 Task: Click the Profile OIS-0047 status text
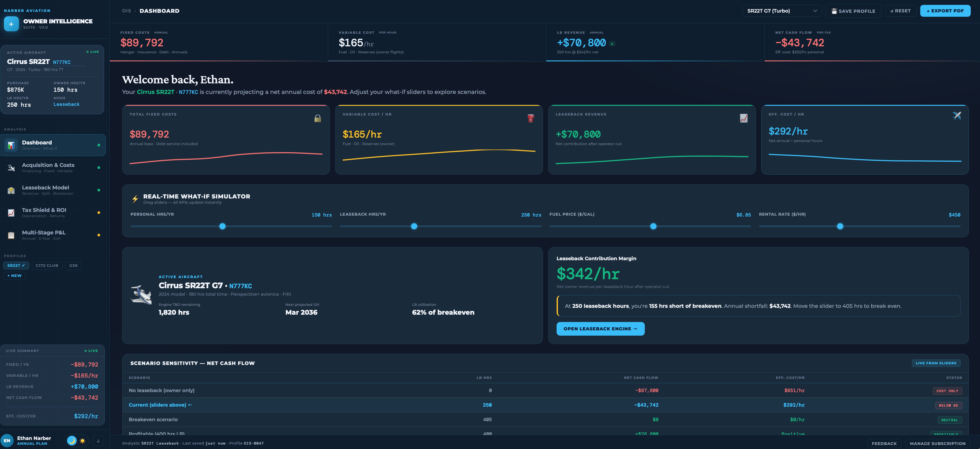pos(246,443)
